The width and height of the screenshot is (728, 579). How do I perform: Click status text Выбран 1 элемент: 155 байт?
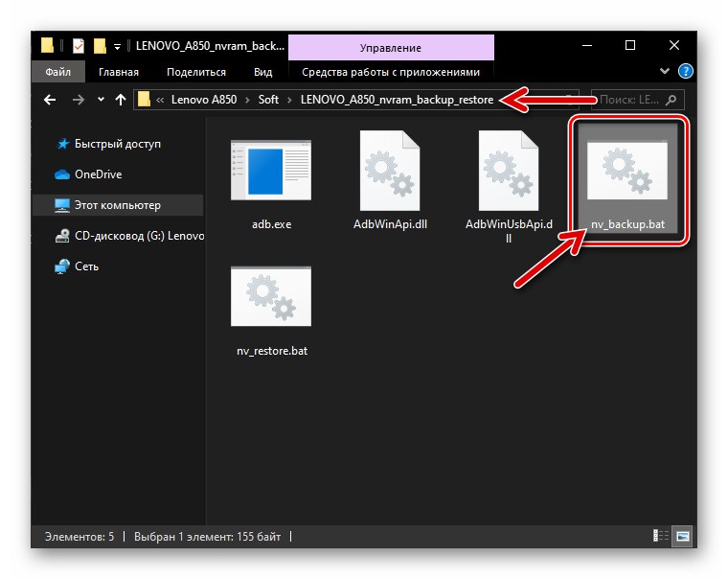point(208,537)
